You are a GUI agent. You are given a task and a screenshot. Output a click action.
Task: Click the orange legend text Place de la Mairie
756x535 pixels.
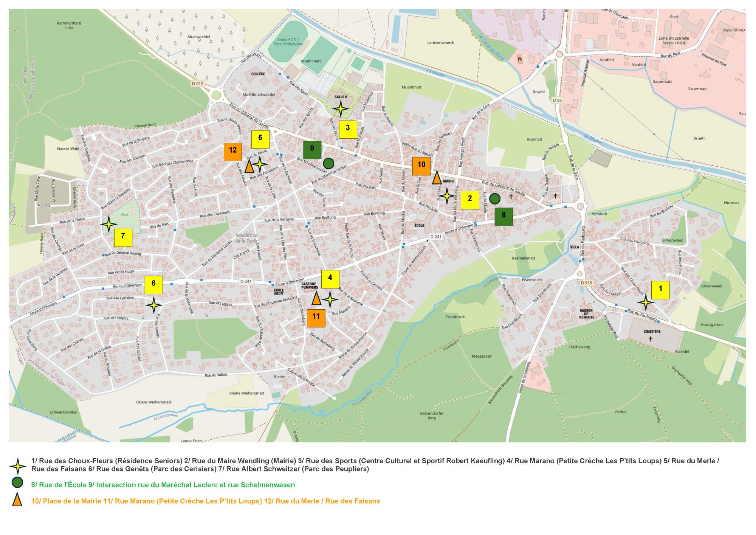click(x=66, y=501)
